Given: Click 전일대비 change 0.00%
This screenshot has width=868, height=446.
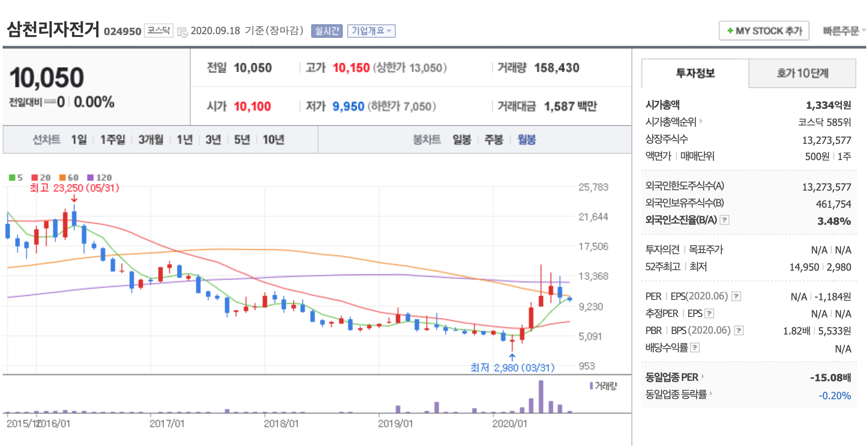Looking at the screenshot, I should [x=94, y=102].
